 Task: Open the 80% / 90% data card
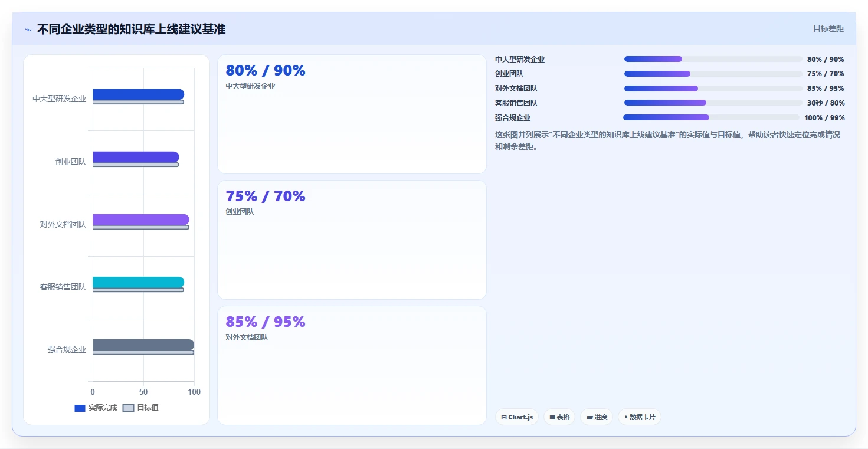(x=352, y=114)
